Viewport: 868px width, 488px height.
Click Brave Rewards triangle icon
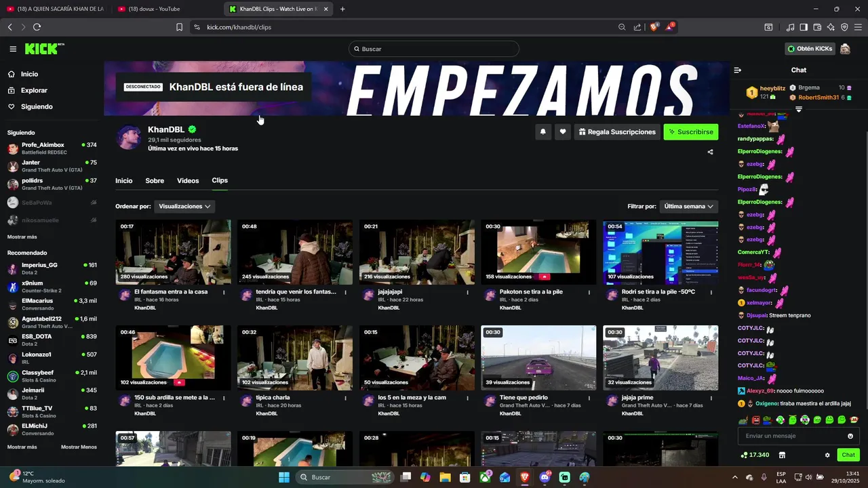(x=671, y=27)
